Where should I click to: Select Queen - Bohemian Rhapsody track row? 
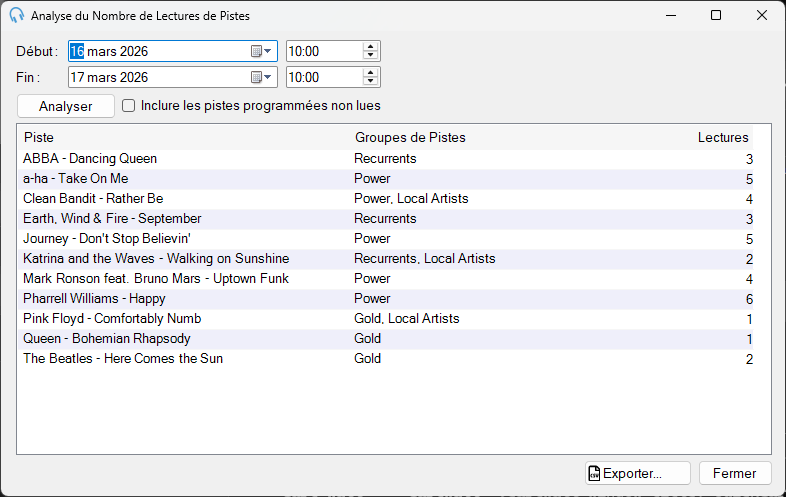coord(386,339)
